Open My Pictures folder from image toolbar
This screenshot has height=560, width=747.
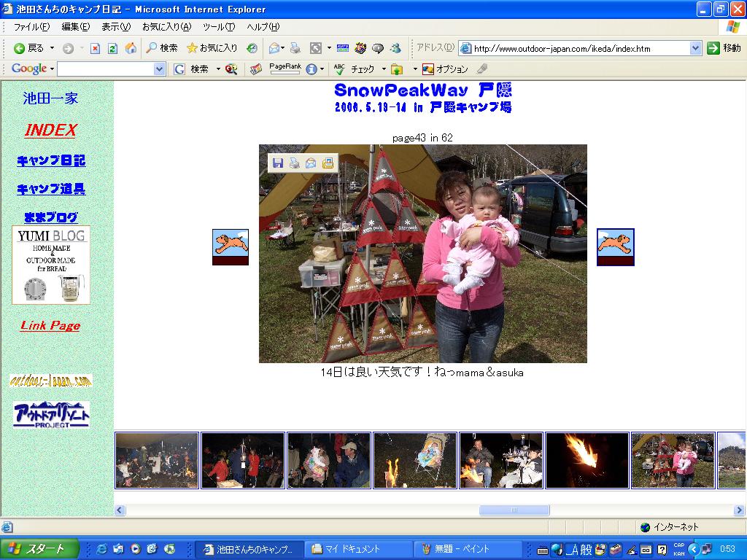(x=328, y=163)
